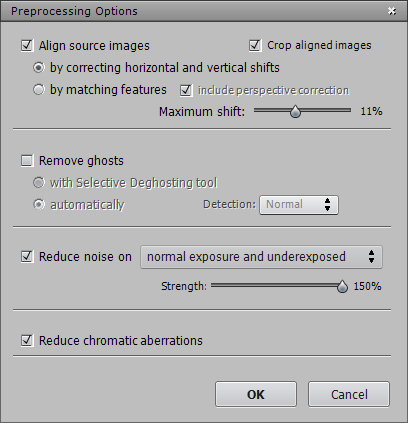Click the Detection dropdown arrows
408x423 pixels.
pyautogui.click(x=327, y=205)
